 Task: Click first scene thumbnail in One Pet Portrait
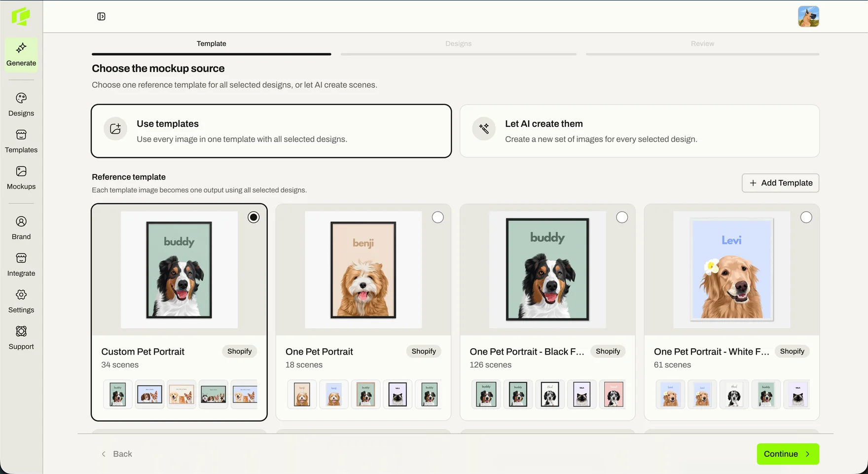coord(302,395)
